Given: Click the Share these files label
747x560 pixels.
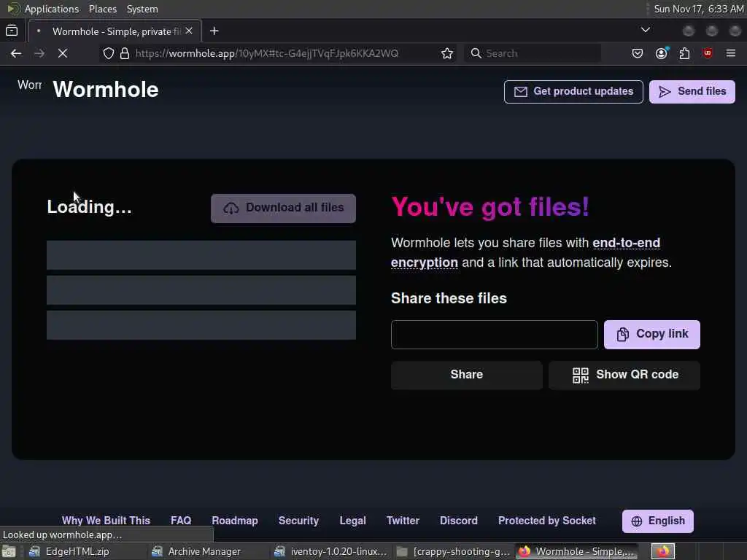Looking at the screenshot, I should click(x=449, y=298).
